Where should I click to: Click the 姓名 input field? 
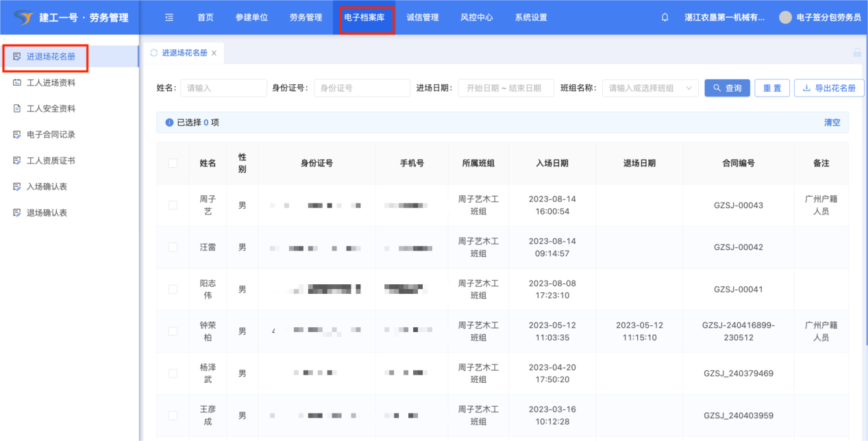[223, 88]
